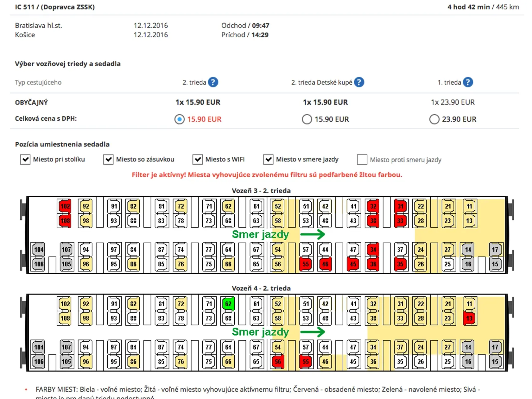Choose seat 52 in Vozeň 3
This screenshot has width=532, height=399.
pos(278,206)
